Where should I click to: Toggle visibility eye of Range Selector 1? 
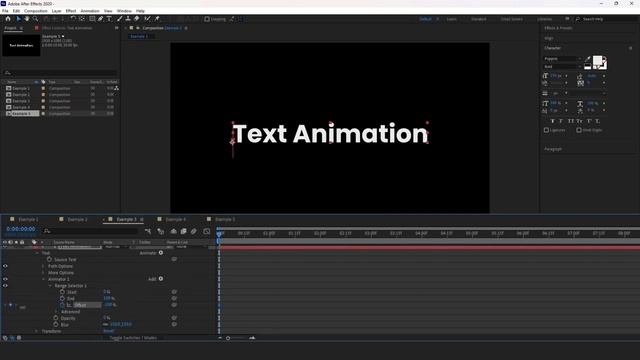point(5,286)
